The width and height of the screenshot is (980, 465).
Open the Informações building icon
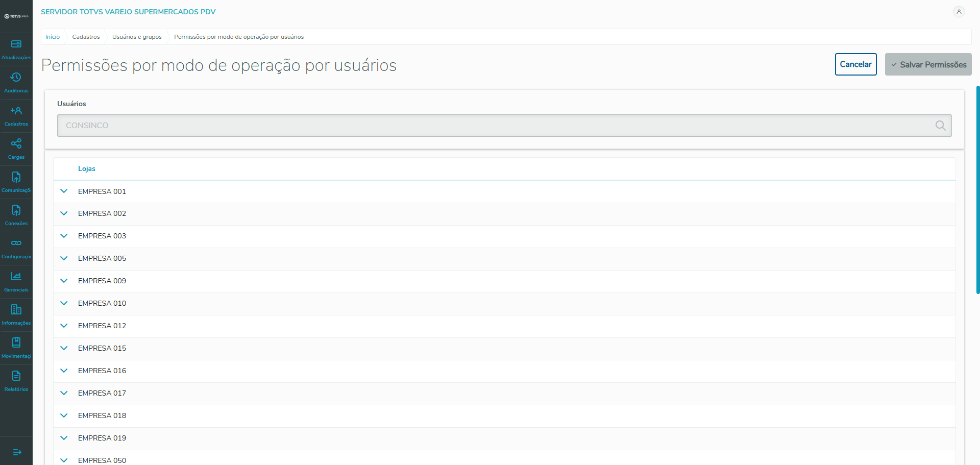click(x=16, y=310)
